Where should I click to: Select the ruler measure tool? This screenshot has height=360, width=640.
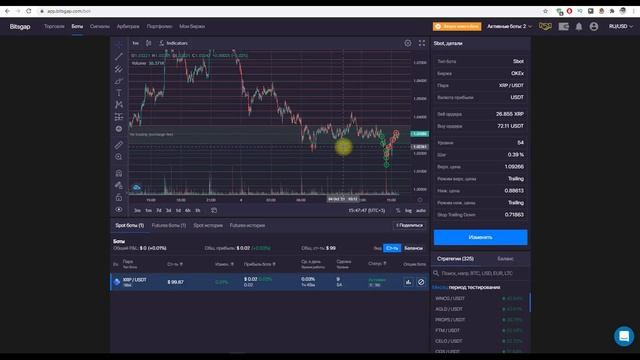[x=119, y=145]
